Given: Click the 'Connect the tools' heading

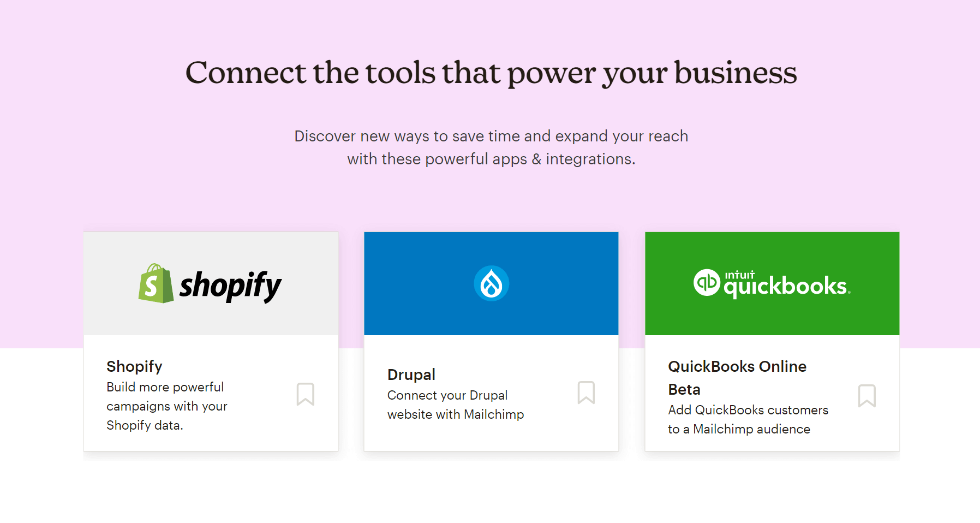Looking at the screenshot, I should [491, 73].
